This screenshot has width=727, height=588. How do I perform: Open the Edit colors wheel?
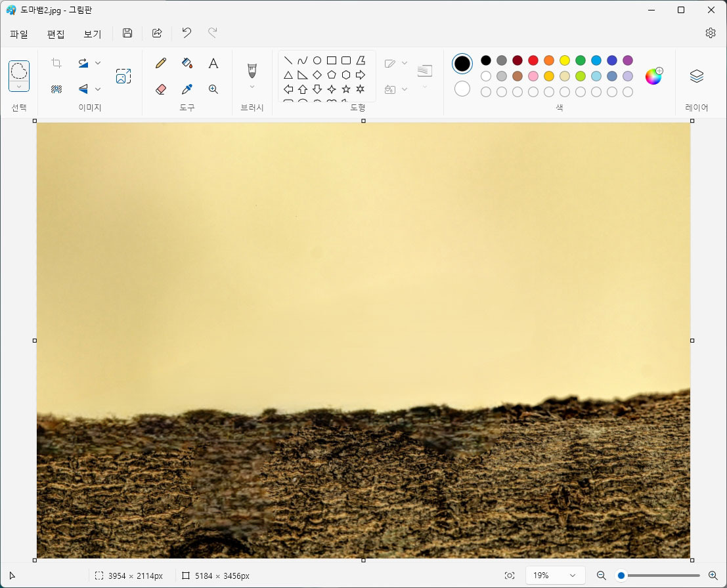click(x=653, y=76)
